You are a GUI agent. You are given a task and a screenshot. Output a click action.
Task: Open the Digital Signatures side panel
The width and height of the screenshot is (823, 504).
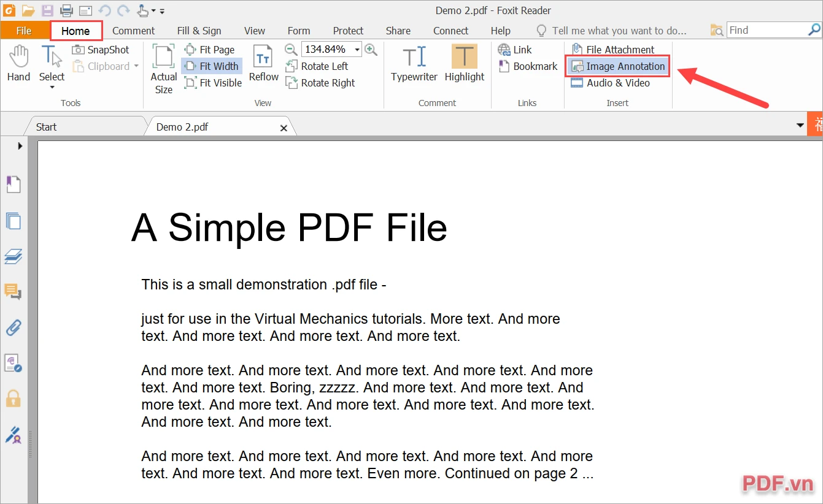(14, 363)
